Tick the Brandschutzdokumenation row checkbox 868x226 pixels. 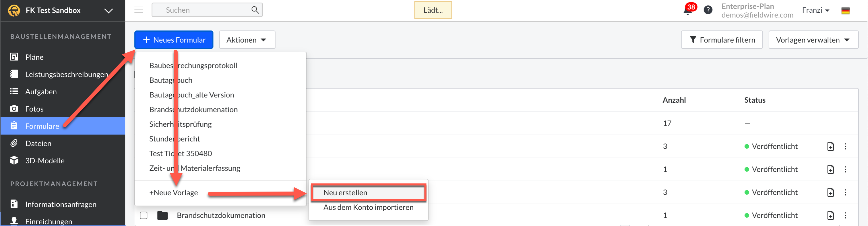[x=144, y=215]
